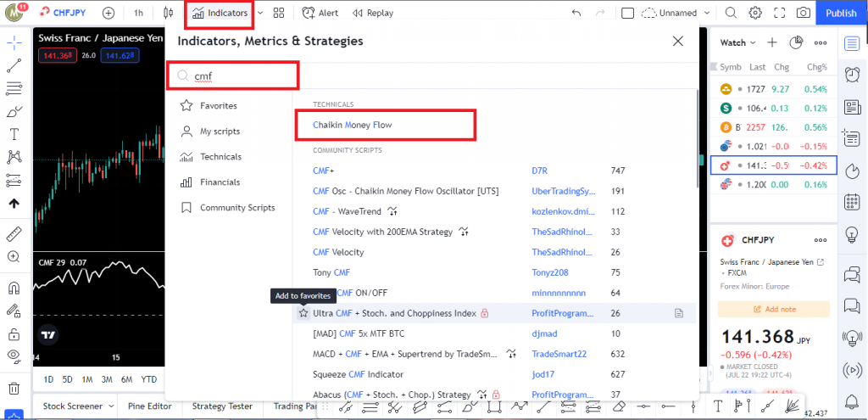Toggle the lock all drawings icon

click(x=14, y=334)
